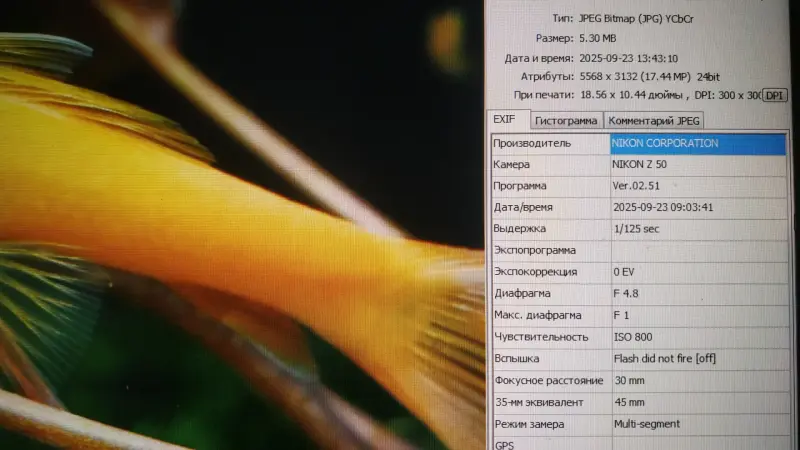The height and width of the screenshot is (450, 800).
Task: Click the DPI button
Action: 774,95
